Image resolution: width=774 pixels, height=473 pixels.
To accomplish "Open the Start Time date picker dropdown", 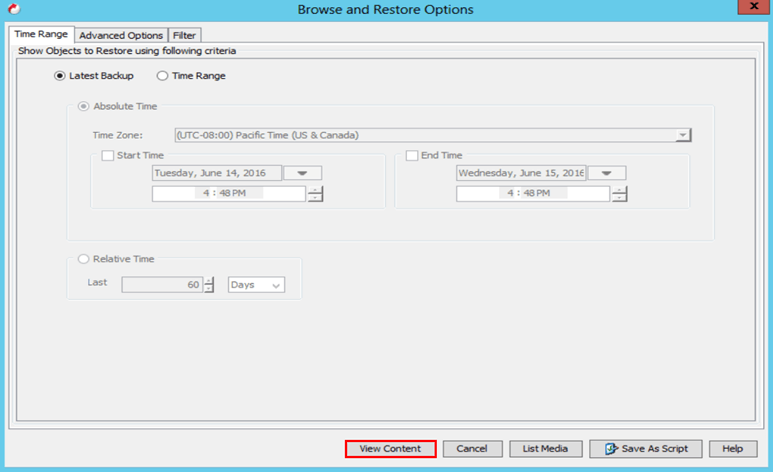I will coord(302,173).
